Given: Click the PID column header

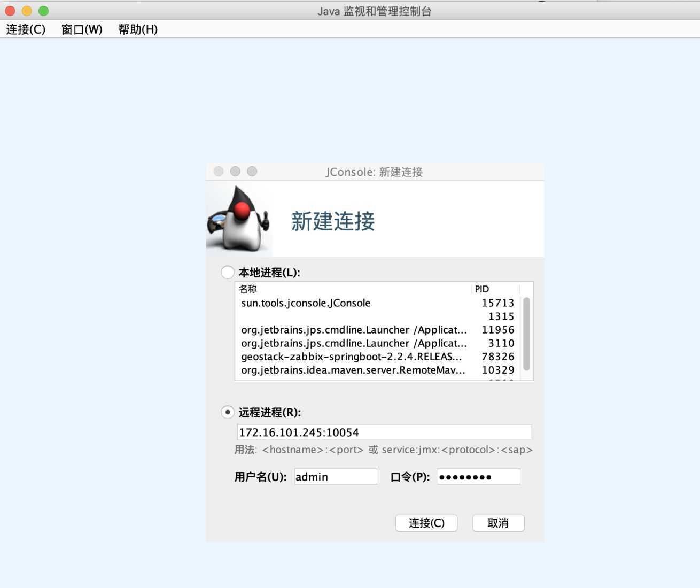Looking at the screenshot, I should pyautogui.click(x=496, y=289).
